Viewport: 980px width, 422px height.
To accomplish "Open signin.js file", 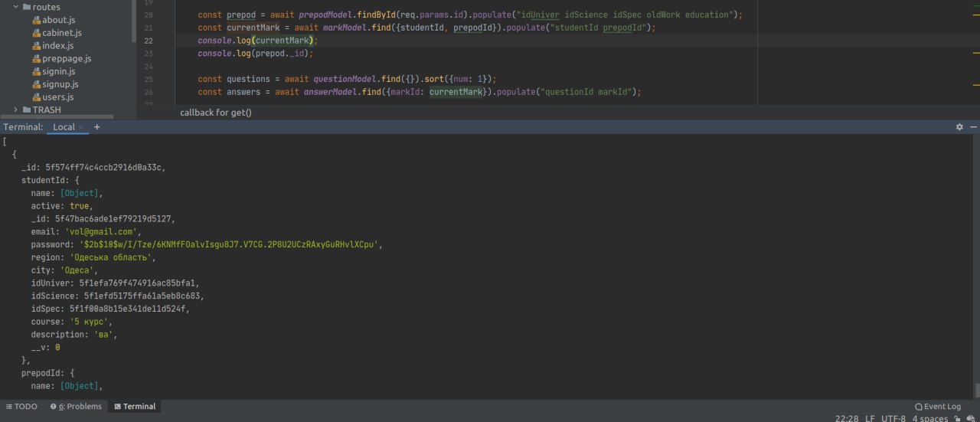I will coord(59,72).
